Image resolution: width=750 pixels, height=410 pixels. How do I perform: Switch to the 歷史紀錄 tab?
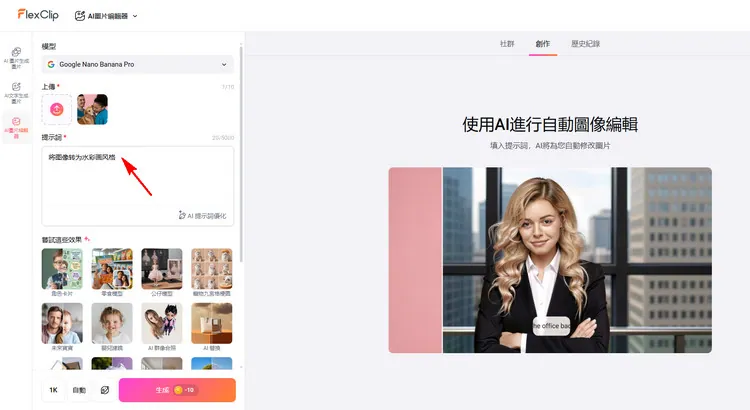click(x=585, y=44)
